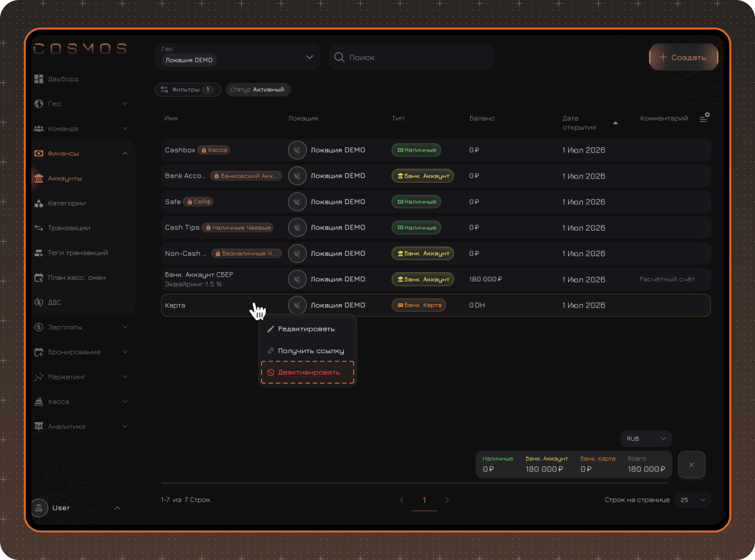
Task: Click the Команда team icon
Action: 39,128
